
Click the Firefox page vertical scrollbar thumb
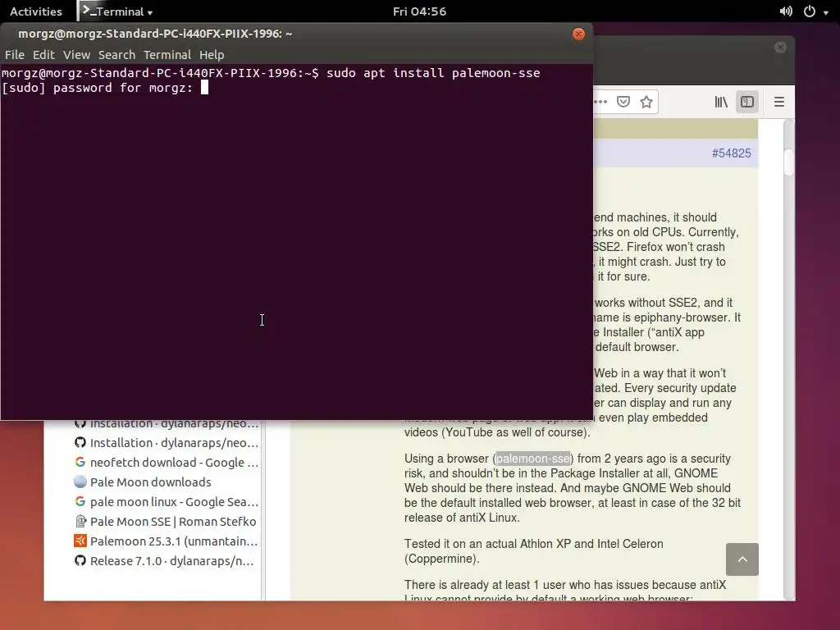[x=788, y=162]
